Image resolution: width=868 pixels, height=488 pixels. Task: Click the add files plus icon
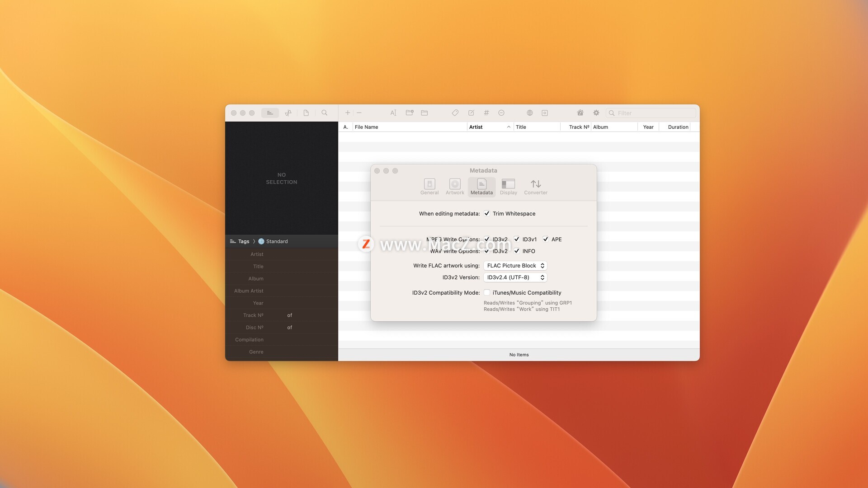348,113
